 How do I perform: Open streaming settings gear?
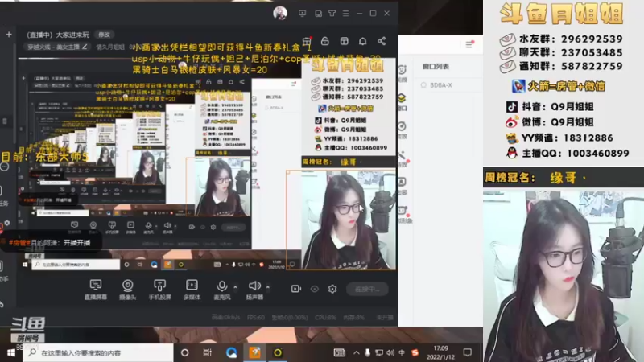point(332,289)
